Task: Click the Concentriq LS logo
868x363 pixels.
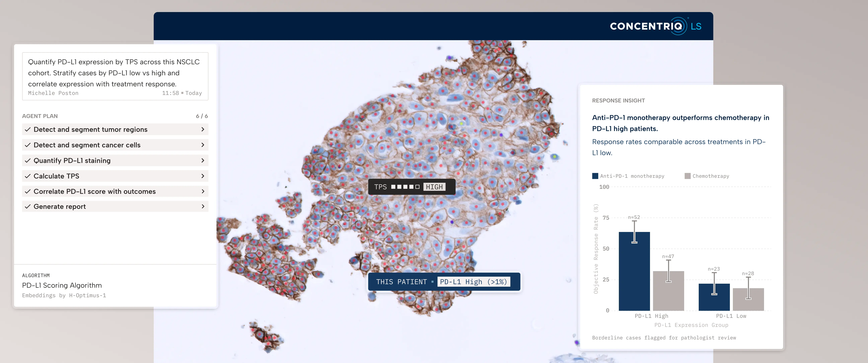Action: click(655, 26)
